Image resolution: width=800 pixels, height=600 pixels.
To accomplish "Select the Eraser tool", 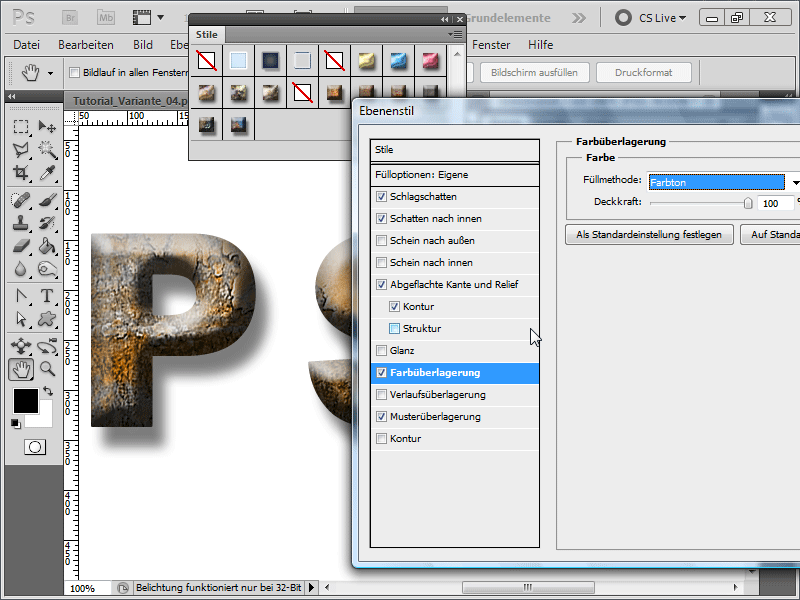I will [x=20, y=246].
